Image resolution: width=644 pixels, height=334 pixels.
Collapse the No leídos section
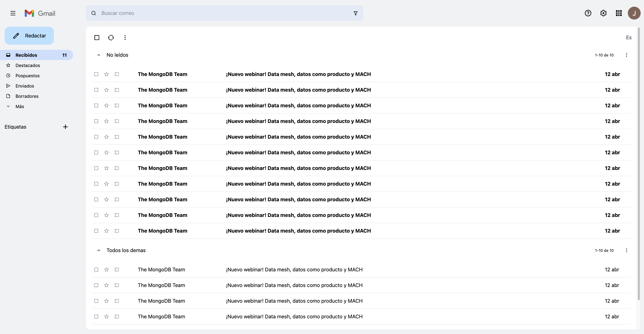pos(99,55)
